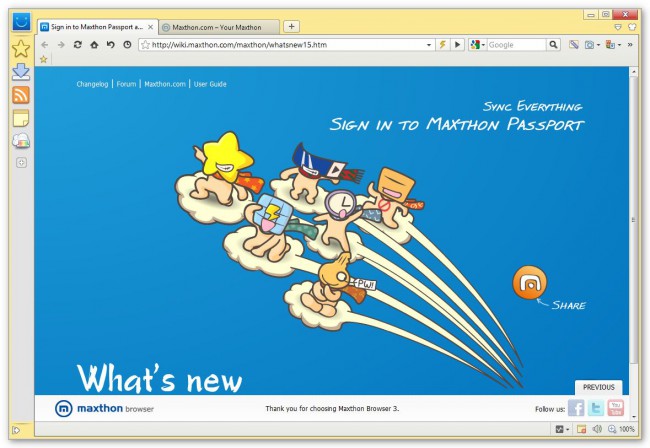
Task: Open browsing history clock icon
Action: point(127,44)
